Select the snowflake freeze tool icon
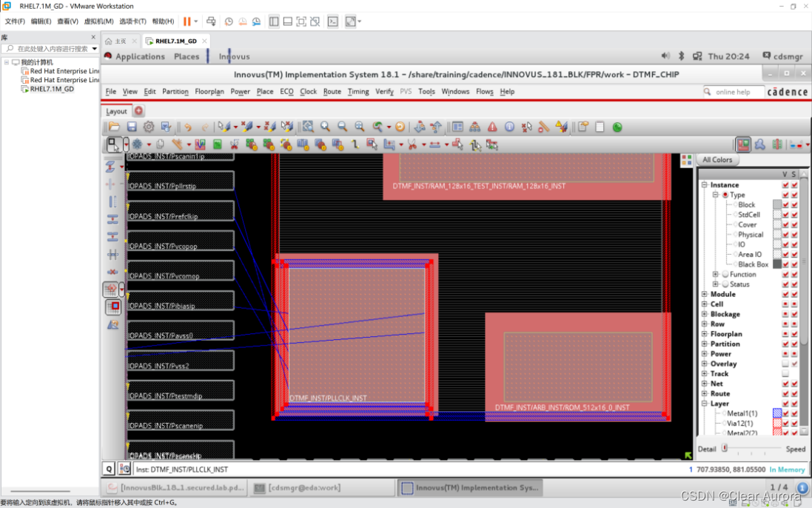This screenshot has height=508, width=812. pos(137,144)
